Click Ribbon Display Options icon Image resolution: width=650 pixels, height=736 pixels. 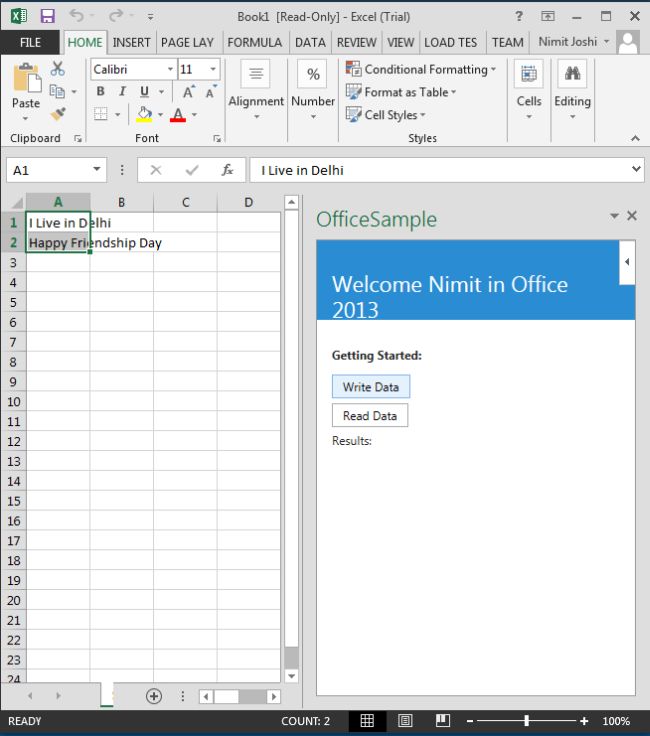pyautogui.click(x=548, y=16)
